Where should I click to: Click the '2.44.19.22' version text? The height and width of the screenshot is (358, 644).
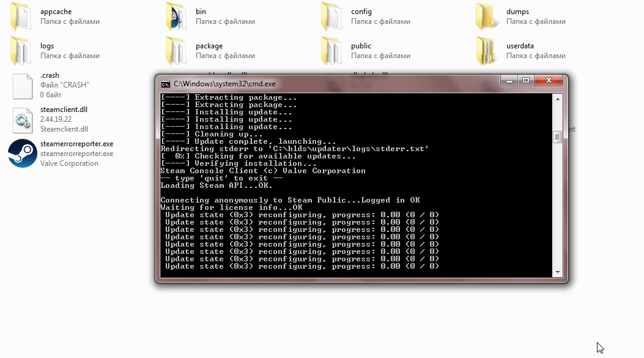56,119
